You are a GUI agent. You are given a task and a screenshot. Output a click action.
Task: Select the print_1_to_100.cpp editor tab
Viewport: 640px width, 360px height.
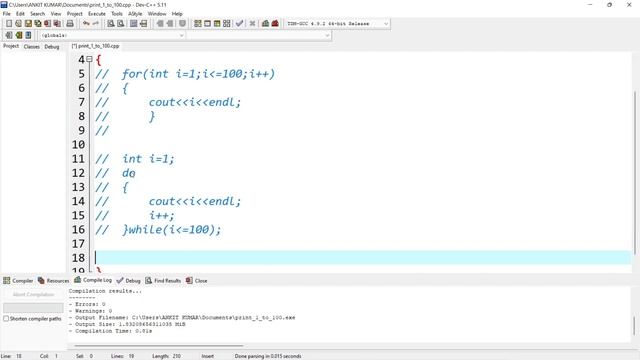pos(96,46)
